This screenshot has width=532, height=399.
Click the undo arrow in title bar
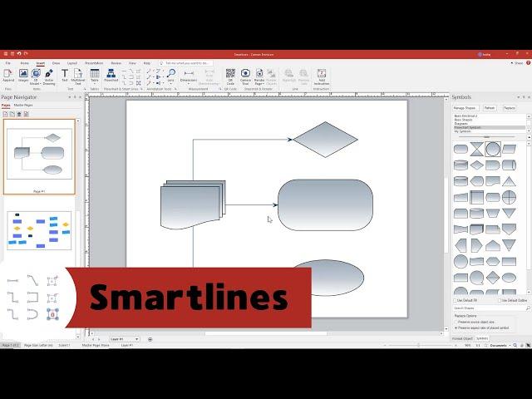click(x=19, y=53)
